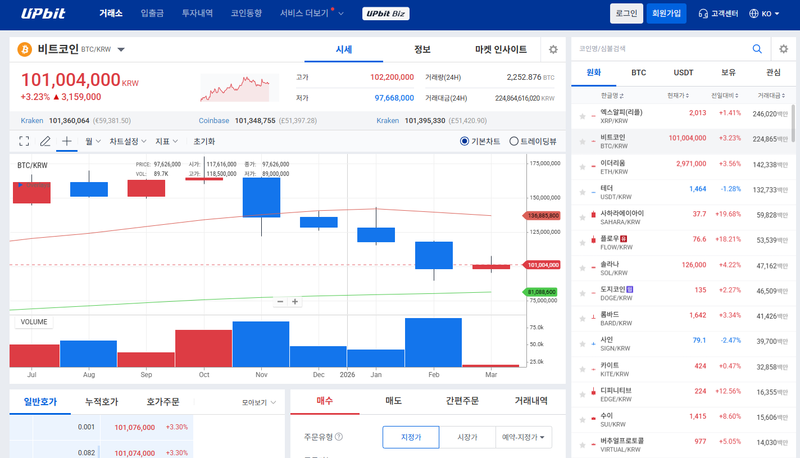The image size is (800, 458).
Task: Click the 주문유형 help question mark
Action: point(340,437)
